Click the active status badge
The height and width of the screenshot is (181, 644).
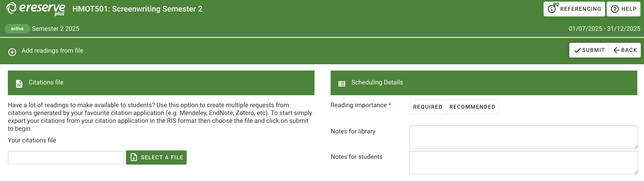(17, 29)
